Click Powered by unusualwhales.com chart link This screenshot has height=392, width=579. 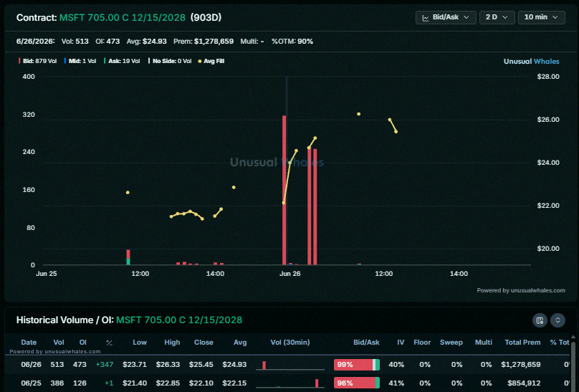(x=521, y=290)
